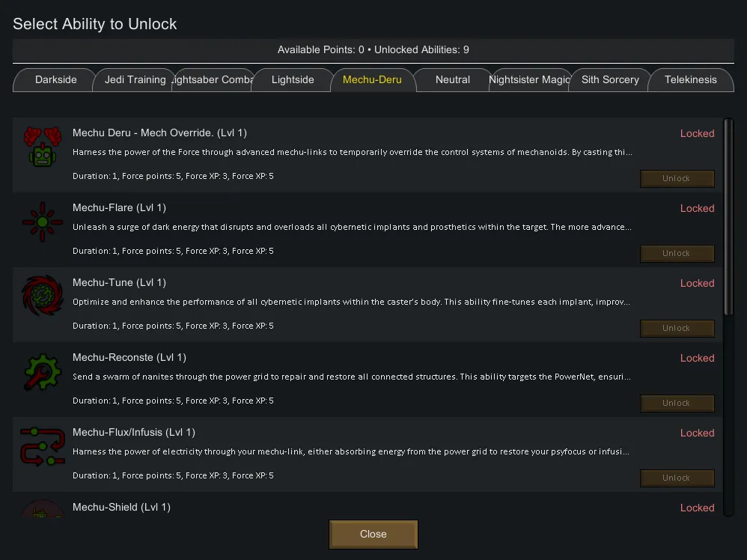Open the Jedi Training tab
Screen dimensions: 747x560
(x=135, y=80)
